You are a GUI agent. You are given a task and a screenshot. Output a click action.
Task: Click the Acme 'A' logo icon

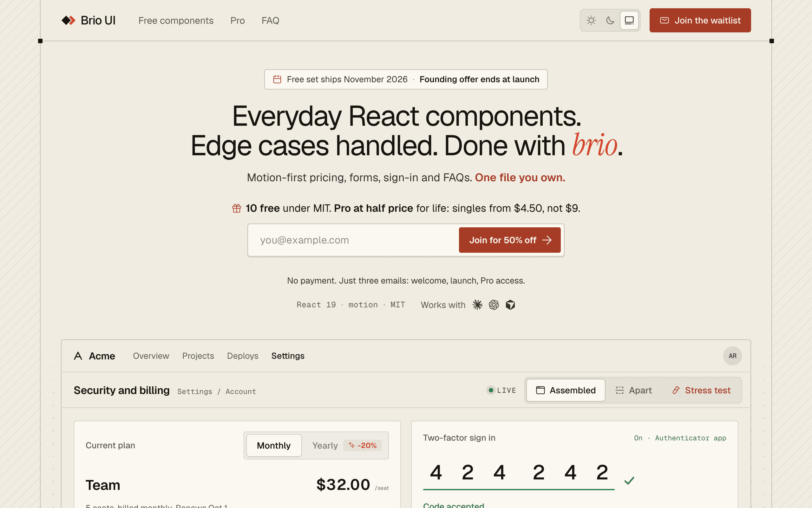coord(78,356)
